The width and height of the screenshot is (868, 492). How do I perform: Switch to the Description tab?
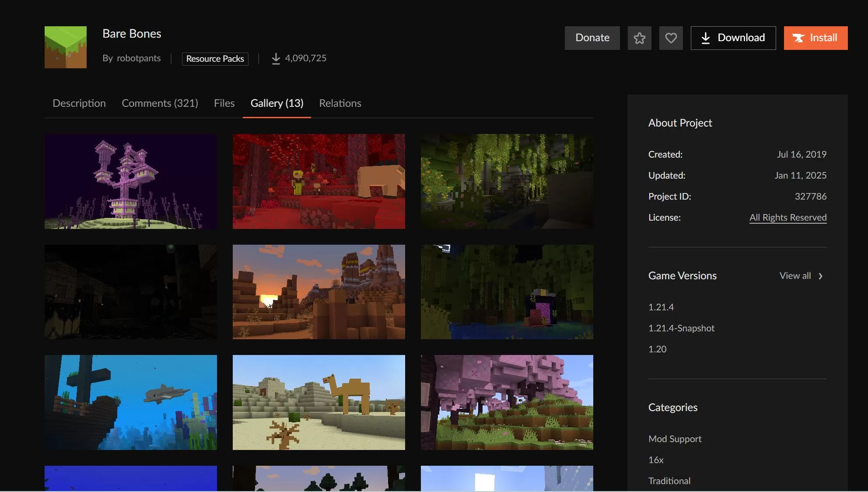(79, 103)
